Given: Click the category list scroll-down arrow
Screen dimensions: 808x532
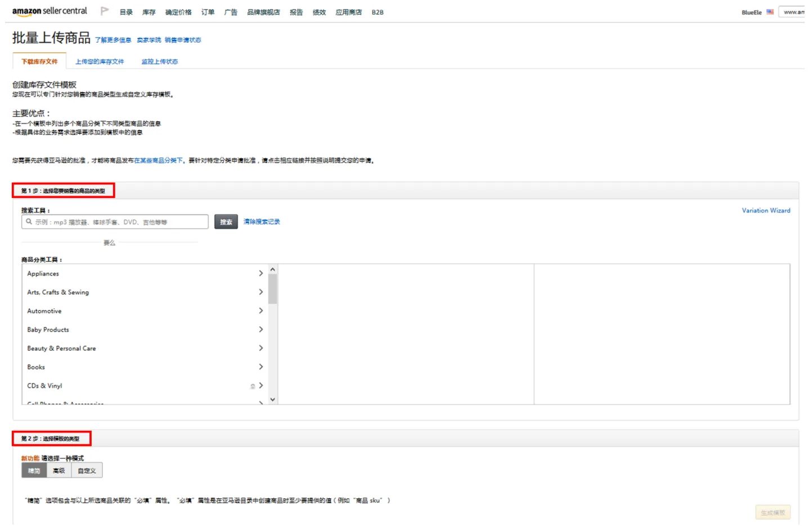Looking at the screenshot, I should click(x=273, y=399).
